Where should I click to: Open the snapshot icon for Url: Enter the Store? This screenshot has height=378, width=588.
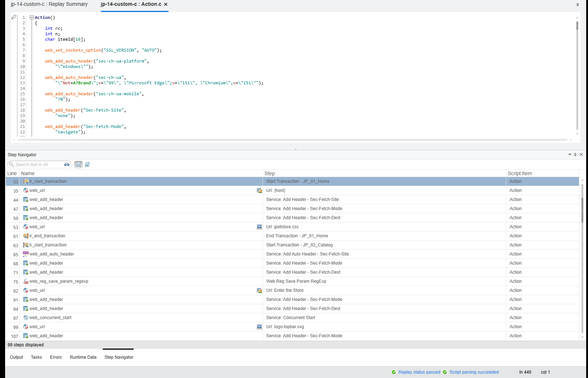tap(259, 290)
